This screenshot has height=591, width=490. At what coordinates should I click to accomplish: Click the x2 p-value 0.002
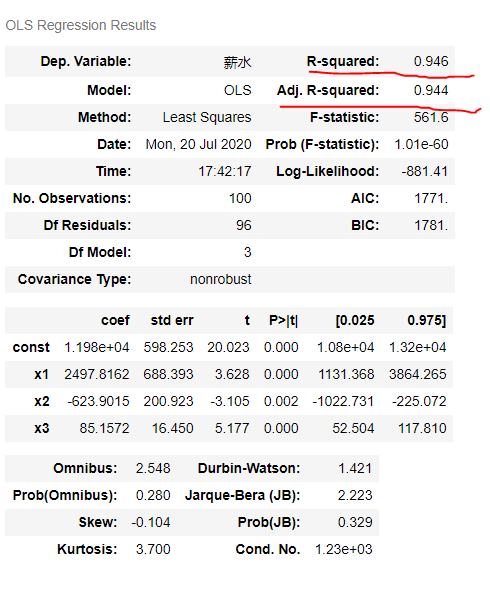(281, 401)
